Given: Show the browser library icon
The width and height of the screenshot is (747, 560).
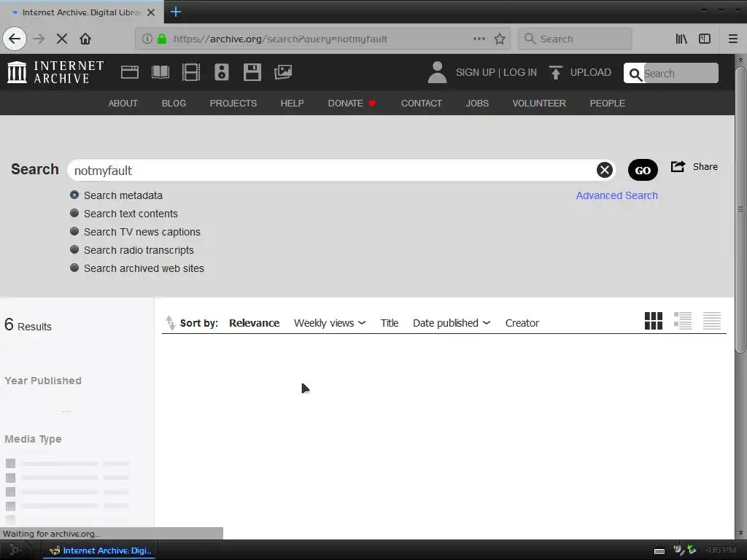Looking at the screenshot, I should pyautogui.click(x=681, y=39).
